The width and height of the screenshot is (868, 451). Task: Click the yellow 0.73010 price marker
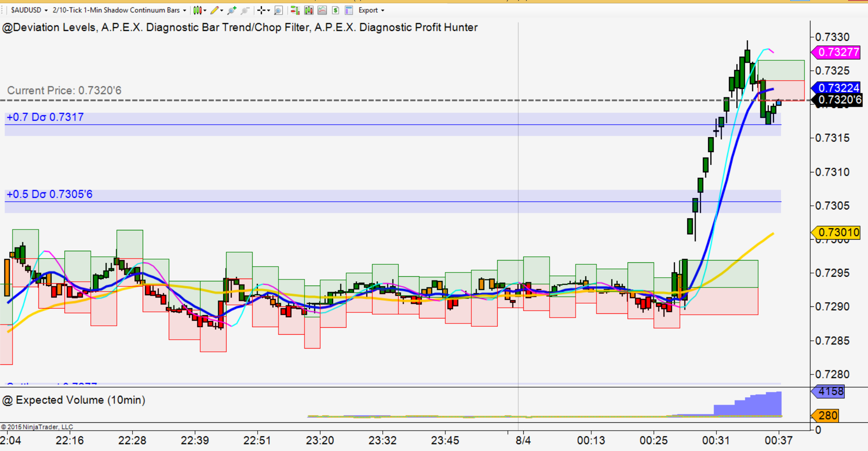(836, 232)
